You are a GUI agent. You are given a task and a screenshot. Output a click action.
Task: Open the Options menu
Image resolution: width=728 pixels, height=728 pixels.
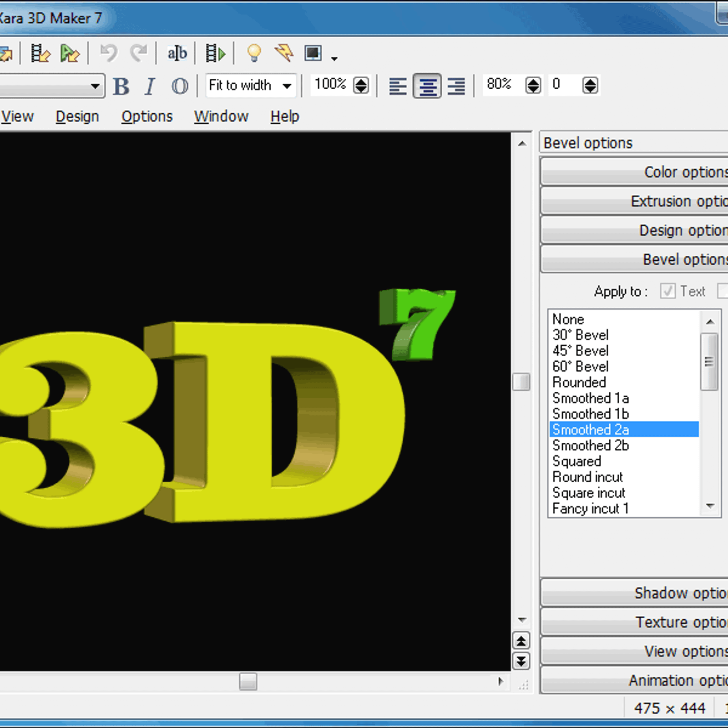(x=147, y=116)
